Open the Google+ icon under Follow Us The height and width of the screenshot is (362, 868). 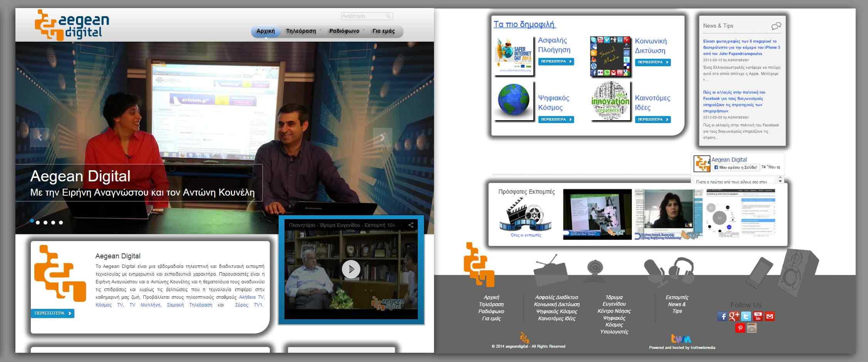[x=734, y=317]
